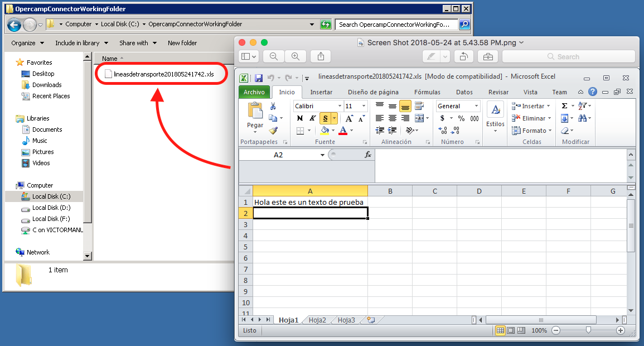
Task: Select the Format Painter brush icon
Action: tap(273, 131)
